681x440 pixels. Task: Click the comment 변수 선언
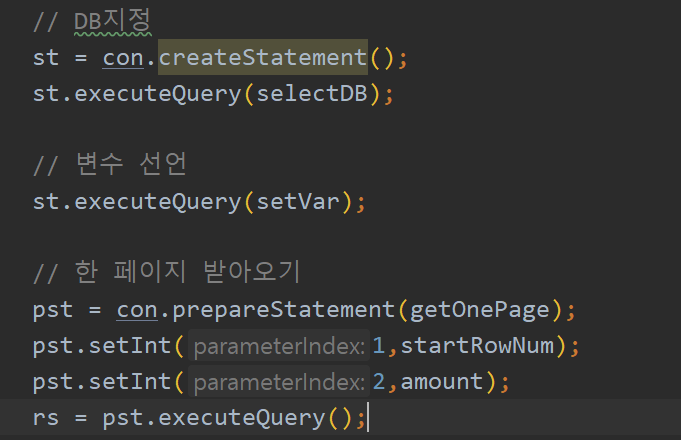point(110,164)
